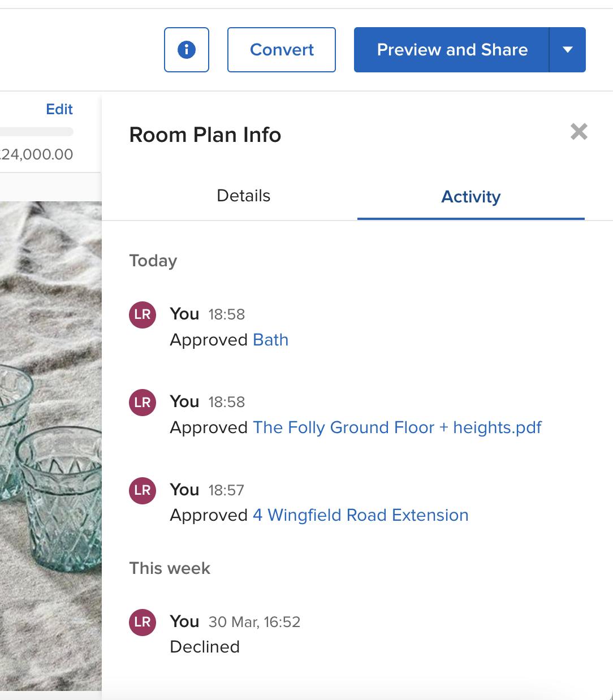
Task: Click the info icon button
Action: pos(187,50)
